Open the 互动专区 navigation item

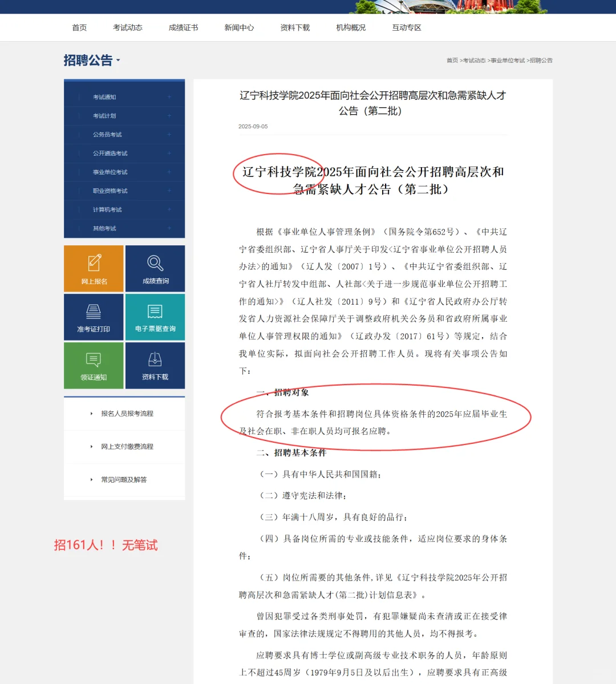tap(407, 27)
